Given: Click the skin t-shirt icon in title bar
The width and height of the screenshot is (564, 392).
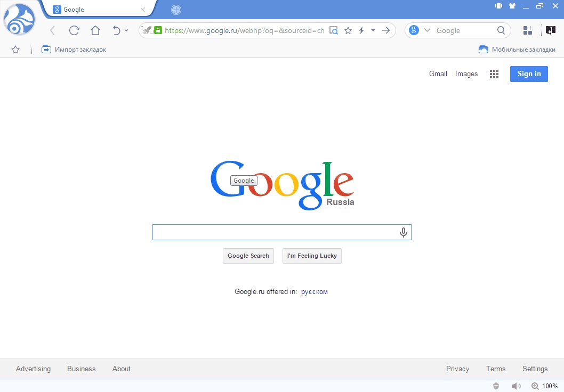Looking at the screenshot, I should point(512,6).
